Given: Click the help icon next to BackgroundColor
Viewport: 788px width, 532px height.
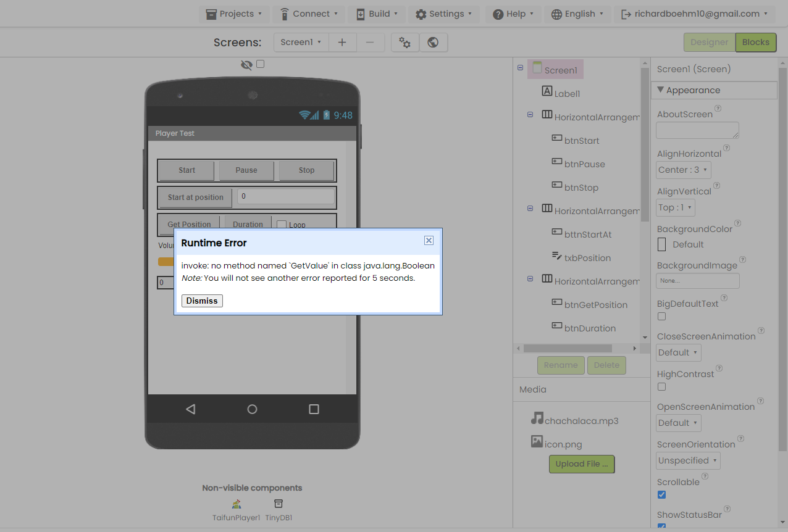Looking at the screenshot, I should tap(737, 224).
